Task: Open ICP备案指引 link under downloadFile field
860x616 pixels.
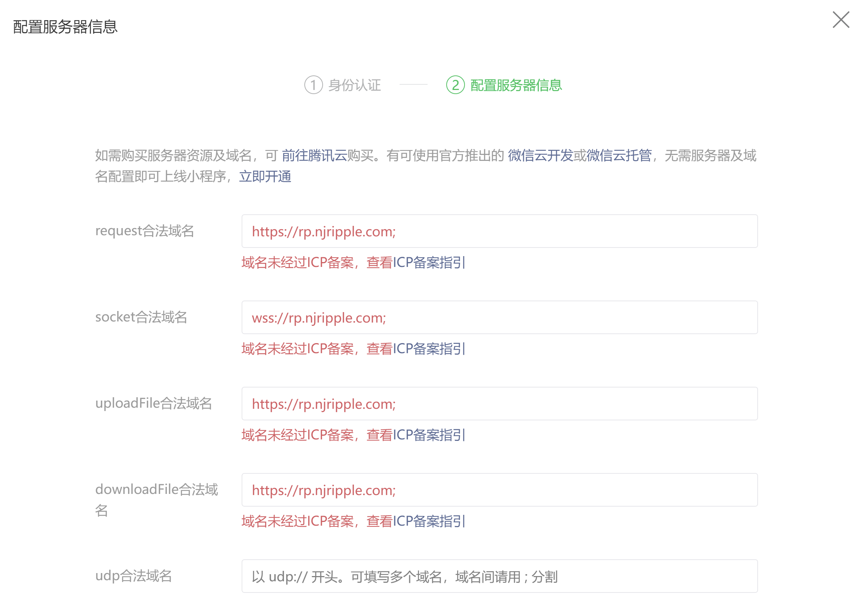Action: tap(429, 521)
